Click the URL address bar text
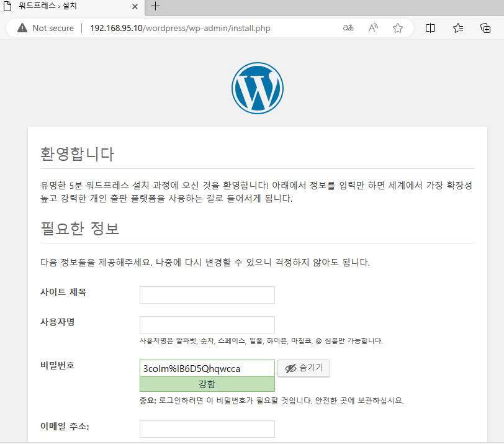This screenshot has width=504, height=444. point(180,29)
